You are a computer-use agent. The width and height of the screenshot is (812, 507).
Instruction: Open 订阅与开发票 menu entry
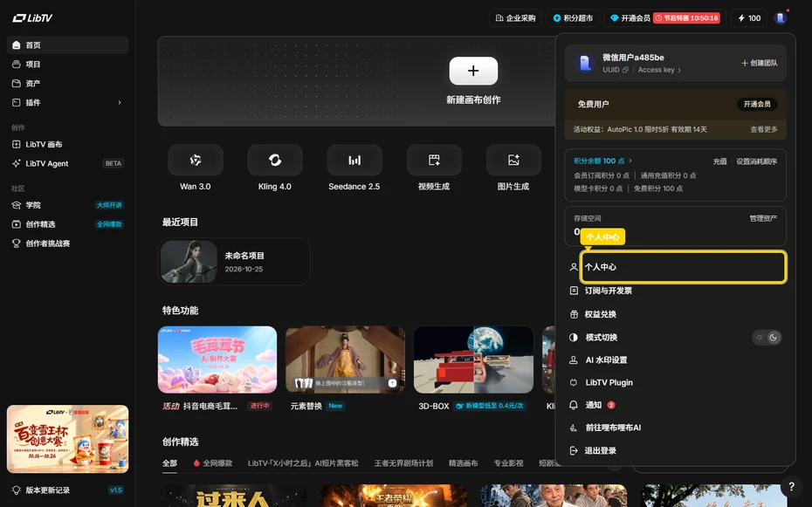(x=675, y=291)
